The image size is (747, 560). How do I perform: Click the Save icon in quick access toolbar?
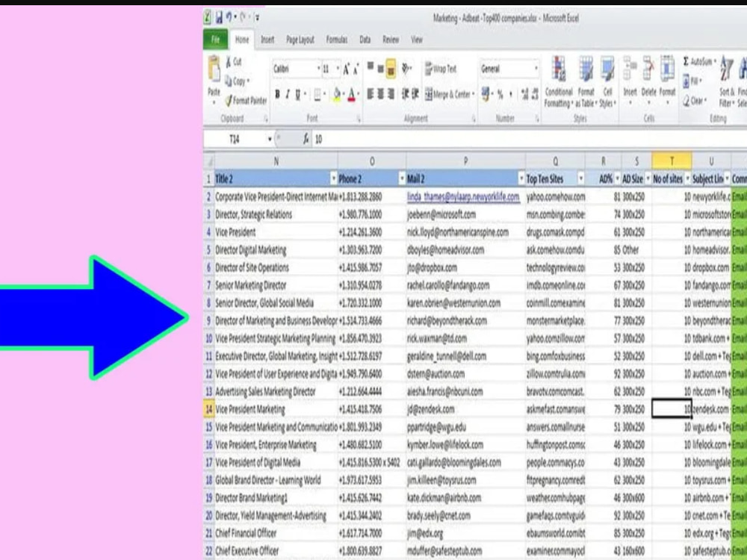pyautogui.click(x=219, y=18)
